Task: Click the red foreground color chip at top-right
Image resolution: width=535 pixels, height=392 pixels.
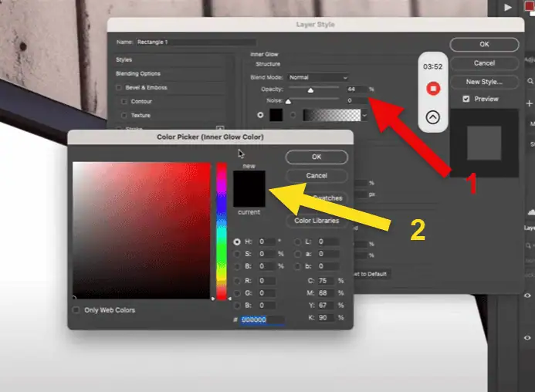Action: pos(530,5)
